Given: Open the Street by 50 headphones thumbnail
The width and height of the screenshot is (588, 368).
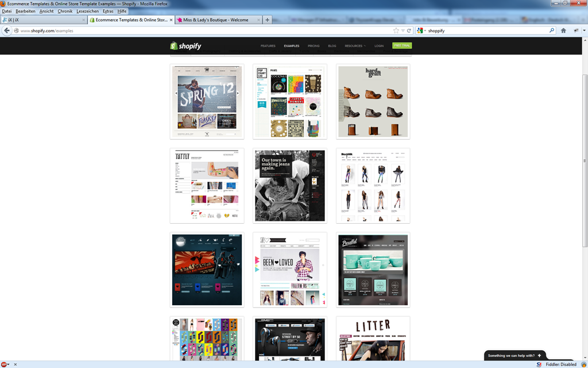Looking at the screenshot, I should (x=290, y=339).
